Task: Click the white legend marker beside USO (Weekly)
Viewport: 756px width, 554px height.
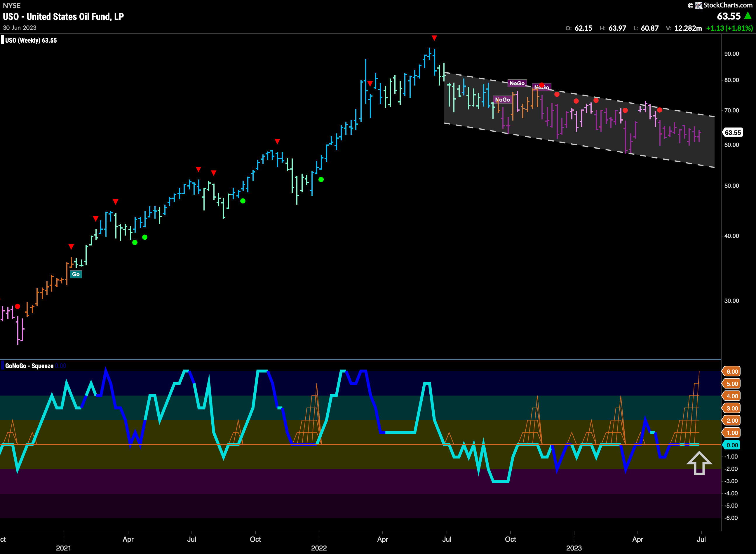Action: (3, 40)
